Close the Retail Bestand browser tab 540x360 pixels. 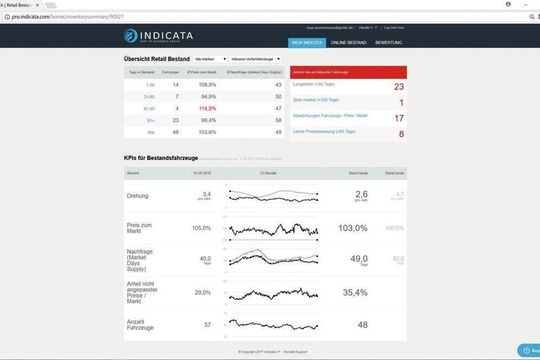pos(38,5)
